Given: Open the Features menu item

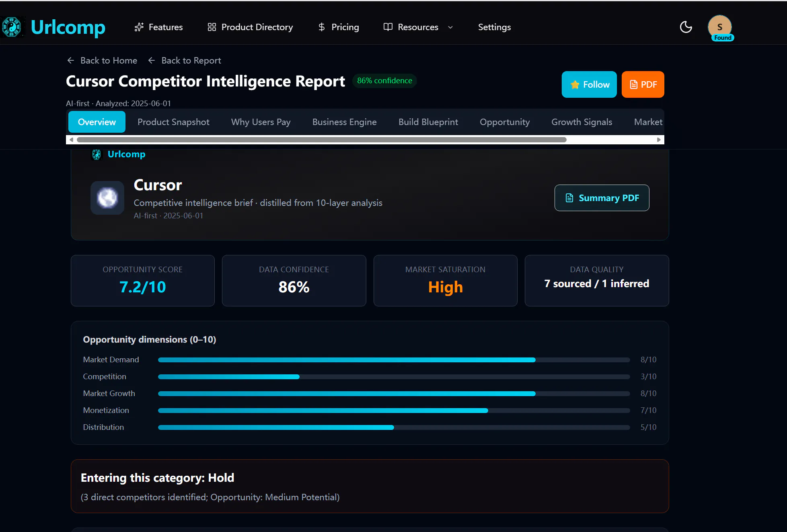Looking at the screenshot, I should [158, 27].
